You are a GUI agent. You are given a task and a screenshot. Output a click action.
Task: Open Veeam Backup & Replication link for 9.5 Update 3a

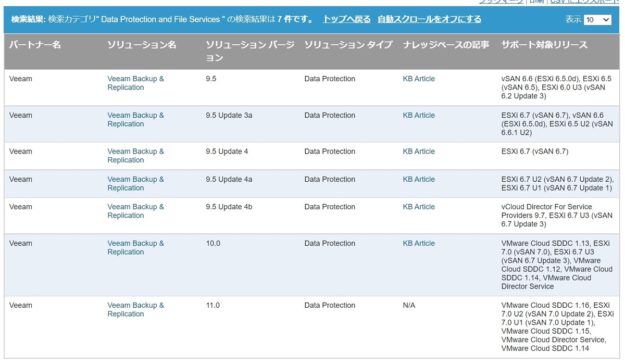point(135,120)
